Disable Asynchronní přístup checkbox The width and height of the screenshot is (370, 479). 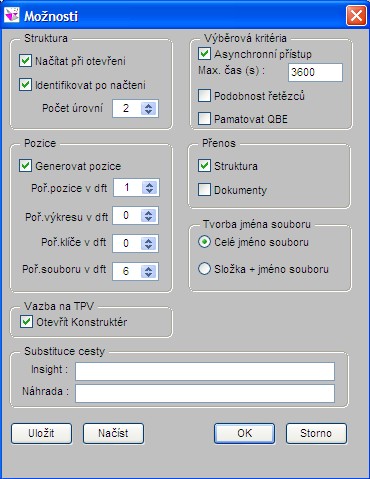tap(204, 54)
